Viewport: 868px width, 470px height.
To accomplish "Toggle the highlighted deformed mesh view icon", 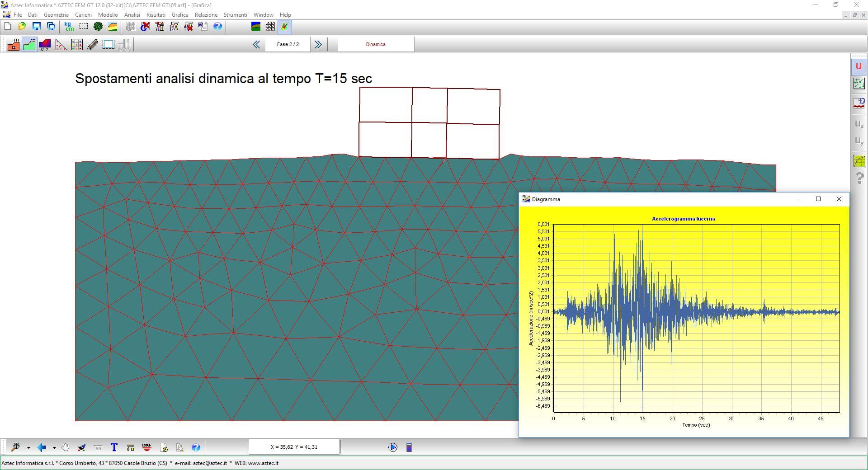I will 284,27.
